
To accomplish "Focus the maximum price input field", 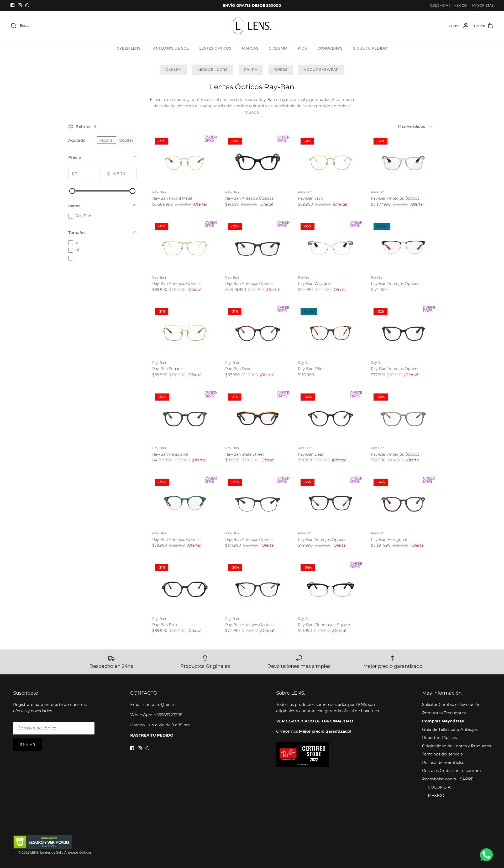I will click(x=120, y=174).
